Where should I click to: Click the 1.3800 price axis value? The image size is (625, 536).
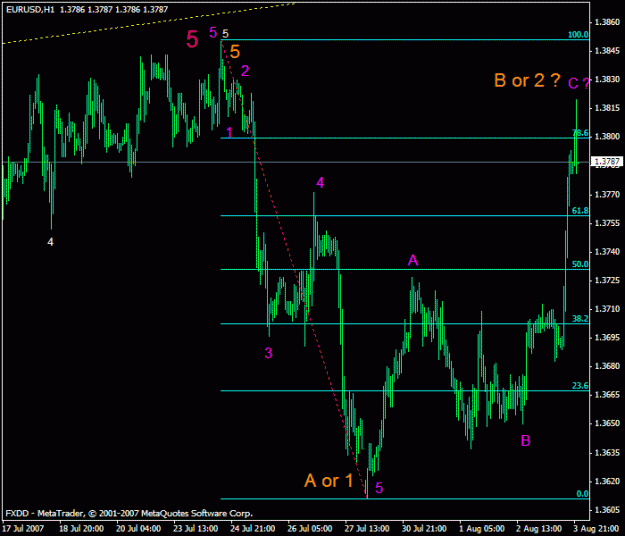point(607,137)
